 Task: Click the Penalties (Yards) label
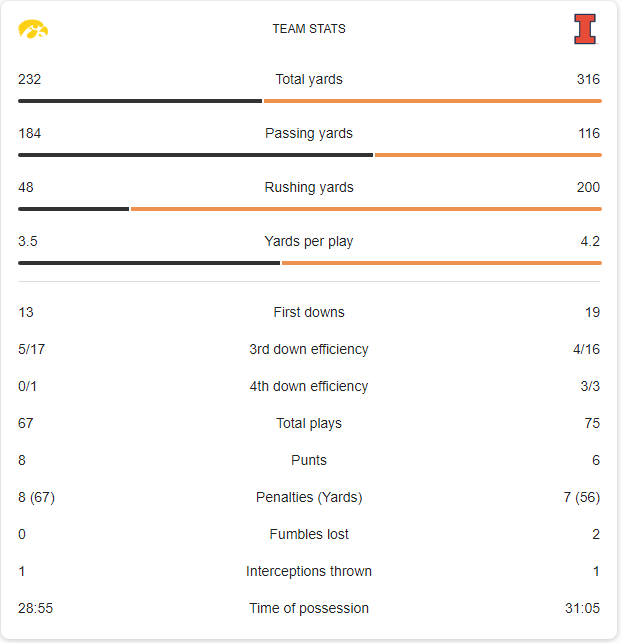[x=309, y=498]
